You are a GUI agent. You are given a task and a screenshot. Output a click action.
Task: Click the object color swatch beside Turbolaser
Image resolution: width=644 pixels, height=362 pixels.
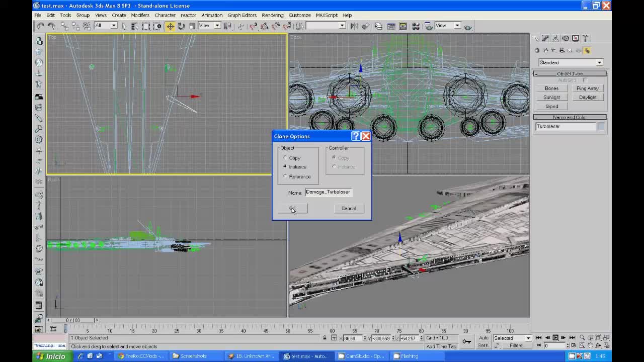pyautogui.click(x=601, y=127)
